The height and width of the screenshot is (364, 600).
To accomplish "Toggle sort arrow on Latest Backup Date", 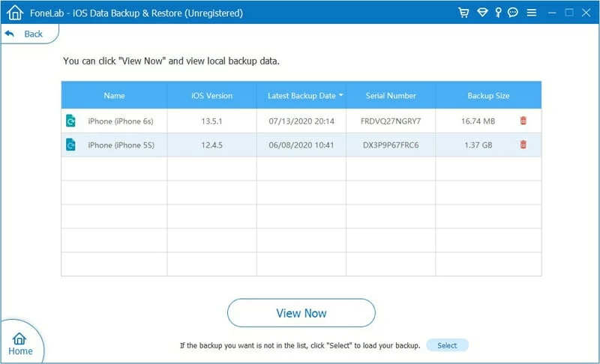I will pyautogui.click(x=342, y=96).
